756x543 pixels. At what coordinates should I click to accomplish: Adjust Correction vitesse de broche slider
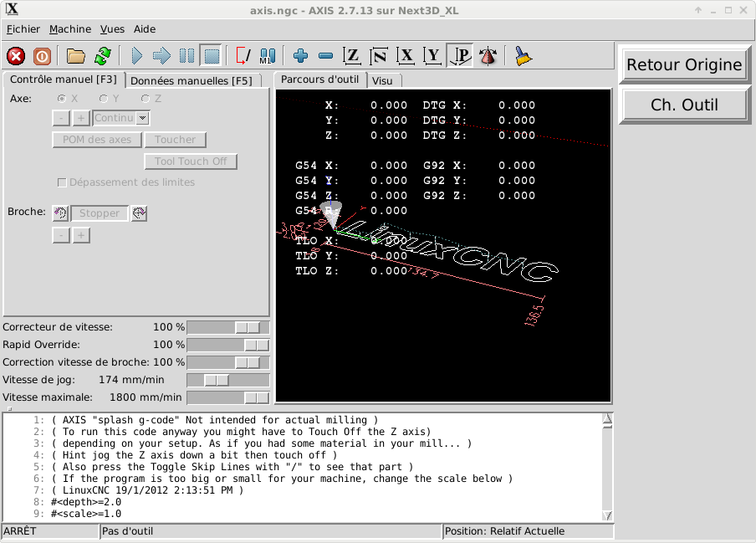pyautogui.click(x=228, y=362)
